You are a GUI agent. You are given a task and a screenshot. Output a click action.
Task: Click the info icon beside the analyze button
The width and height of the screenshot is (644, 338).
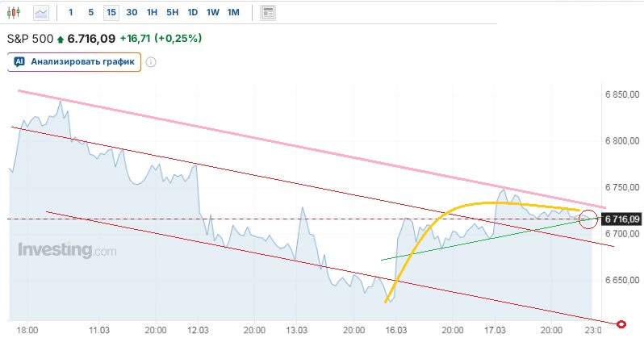click(x=150, y=62)
